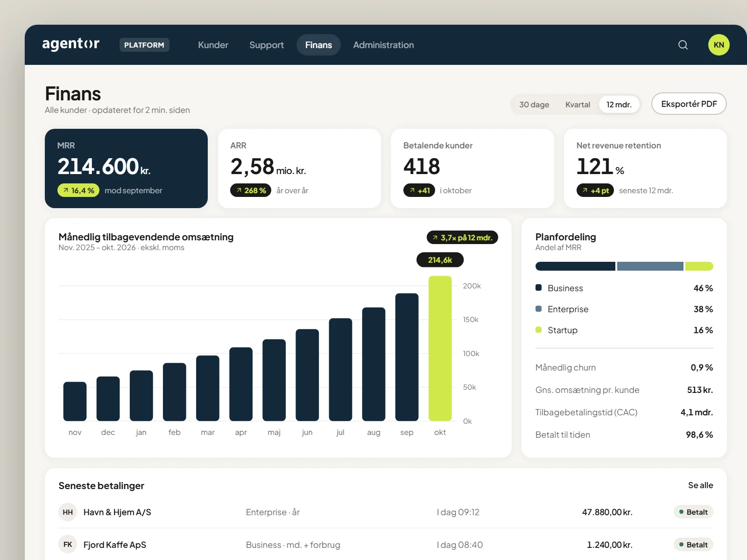Switch period to Kvartal
Screen dimensions: 747x560
pos(578,105)
